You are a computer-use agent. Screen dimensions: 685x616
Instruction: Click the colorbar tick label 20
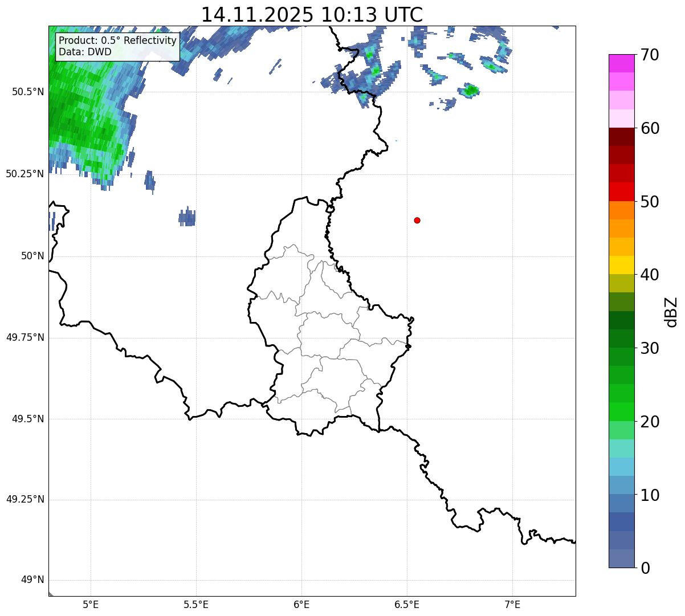650,422
